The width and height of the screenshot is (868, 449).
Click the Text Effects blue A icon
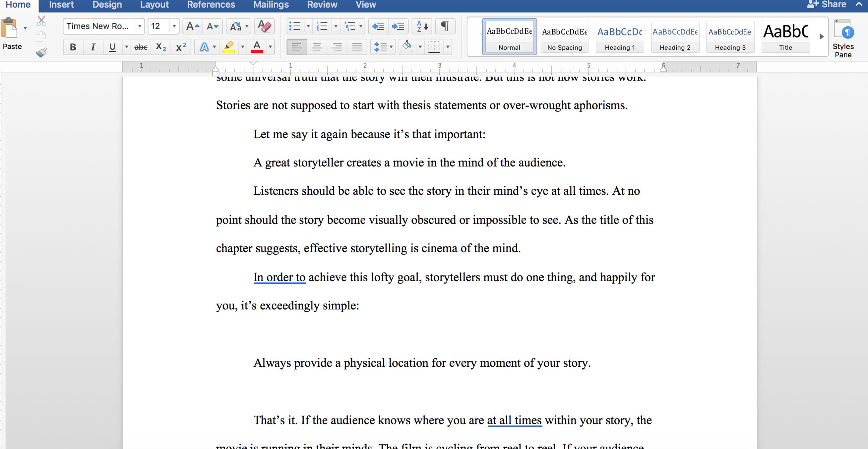[x=204, y=47]
